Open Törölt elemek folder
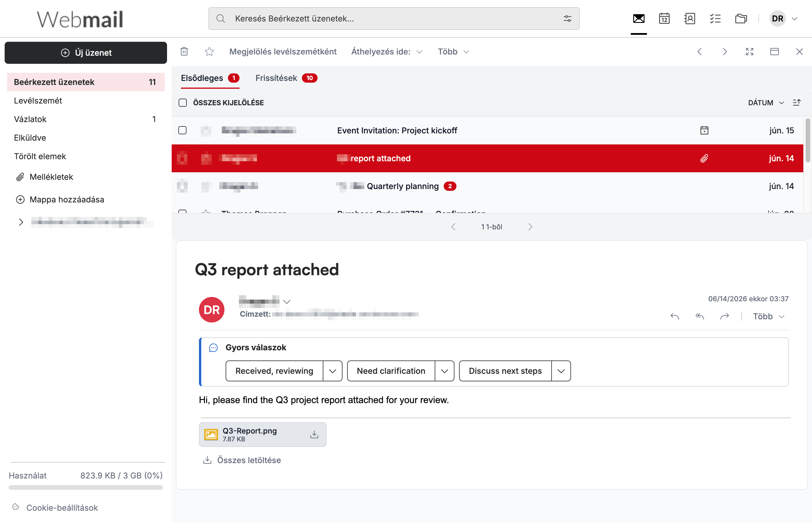 point(86,156)
